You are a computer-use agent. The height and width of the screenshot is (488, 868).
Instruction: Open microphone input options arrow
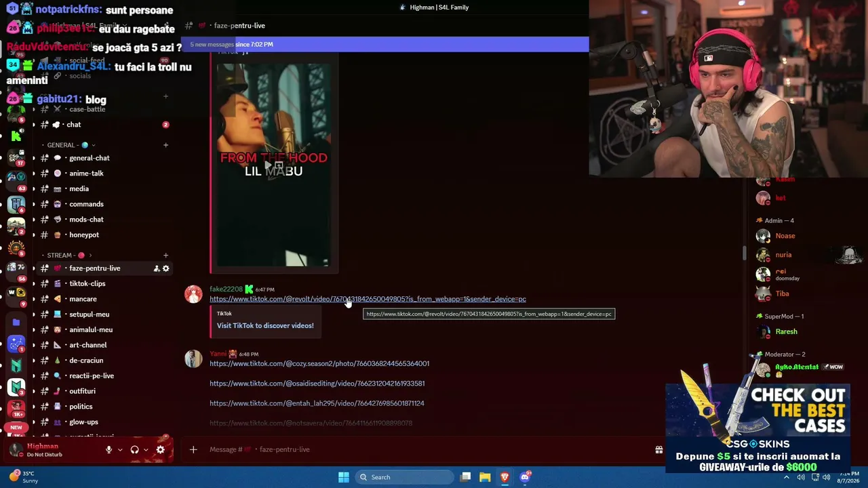click(x=120, y=449)
